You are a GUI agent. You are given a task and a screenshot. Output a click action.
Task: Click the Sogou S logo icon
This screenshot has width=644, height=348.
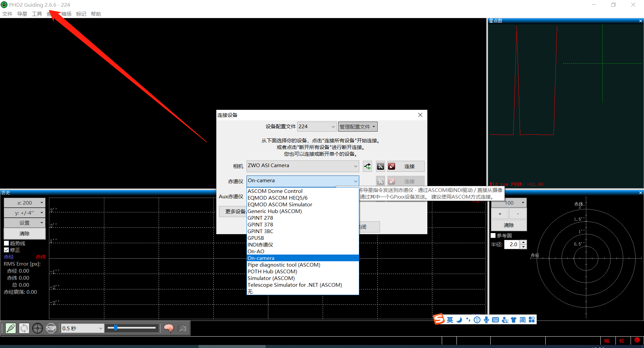pos(439,320)
